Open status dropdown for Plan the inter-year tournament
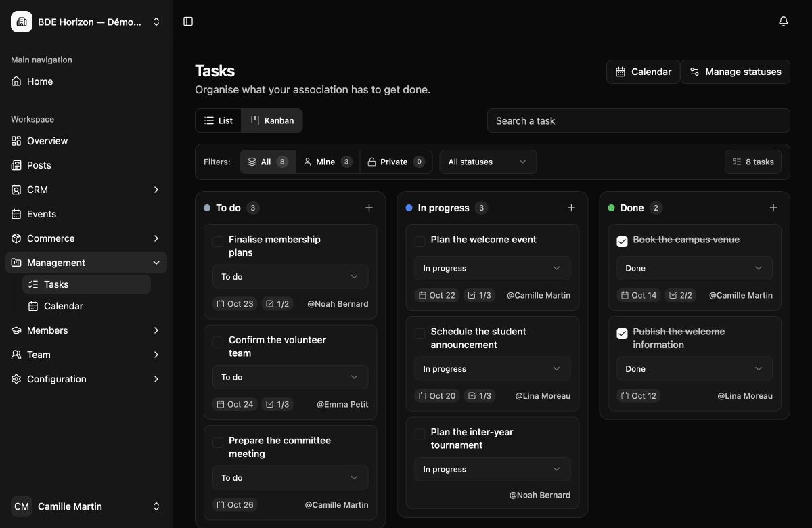 (493, 469)
